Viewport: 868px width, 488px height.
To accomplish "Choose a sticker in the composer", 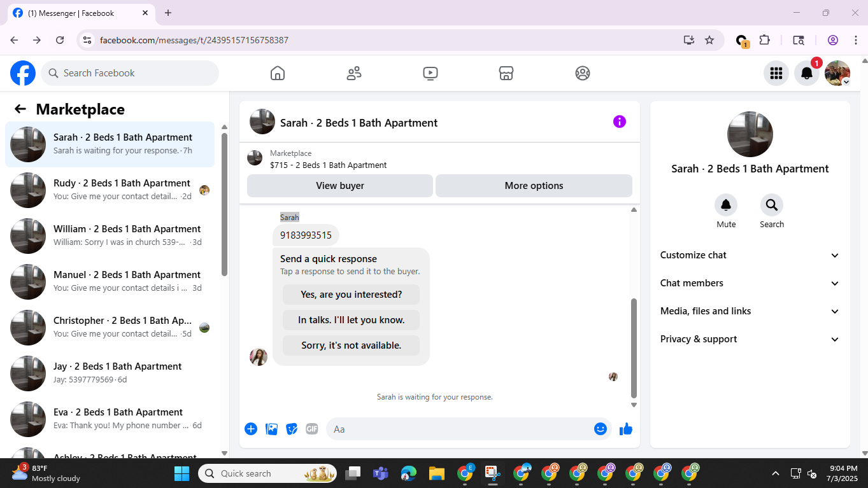I will point(292,429).
